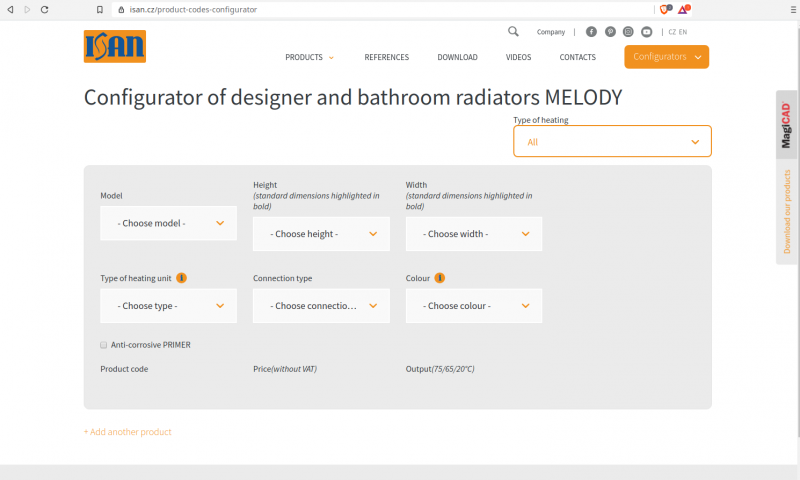Click the Configurator of radiators MELODY heading
Viewport: 800px width, 480px height.
(x=353, y=97)
